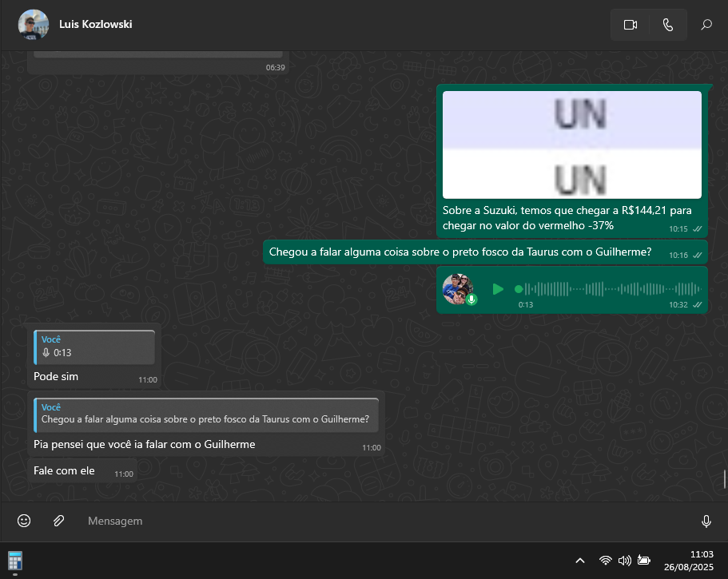The width and height of the screenshot is (728, 579).
Task: Click the paperclip attach file icon
Action: [58, 521]
